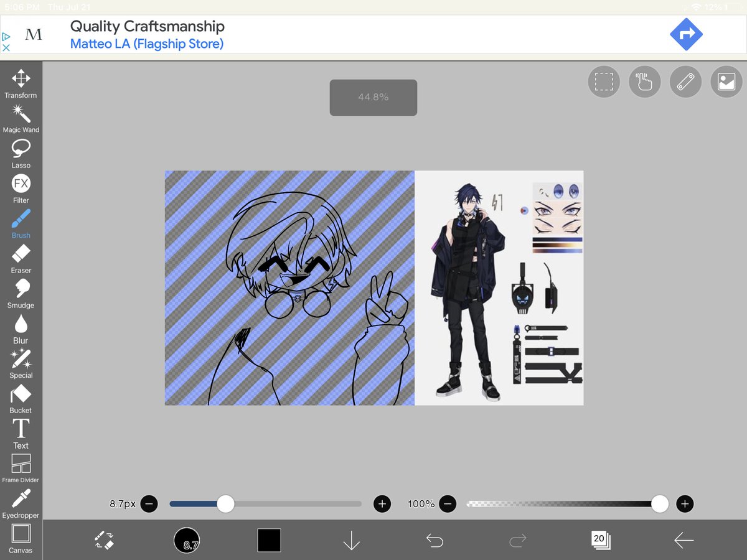The height and width of the screenshot is (560, 747).
Task: Open the ad info triangle icon
Action: coord(6,37)
